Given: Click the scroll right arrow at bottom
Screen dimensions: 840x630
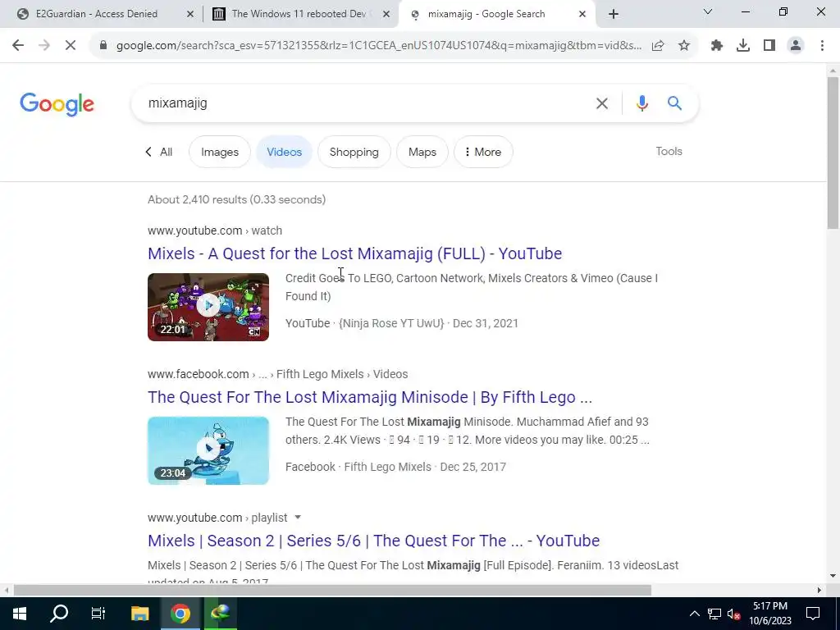Looking at the screenshot, I should pos(819,591).
